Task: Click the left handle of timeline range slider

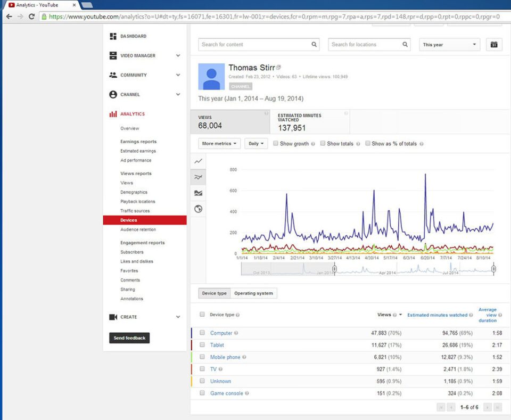Action: pos(334,269)
